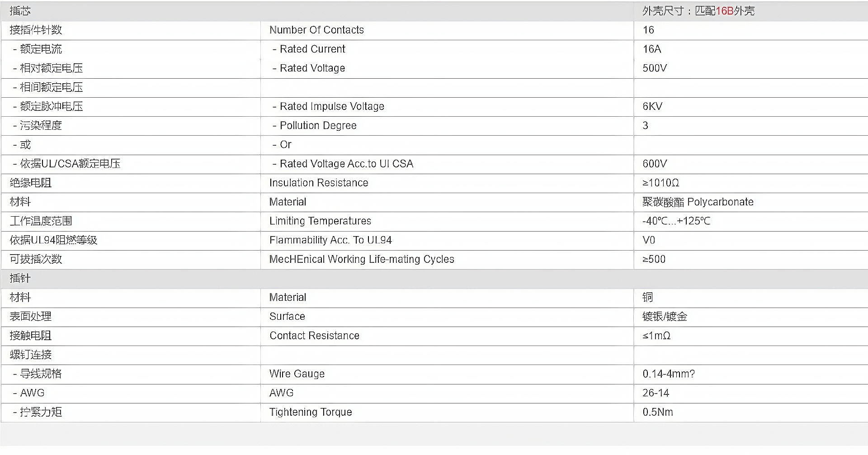Click the Rated Current value 16A
This screenshot has height=455, width=868.
point(651,49)
